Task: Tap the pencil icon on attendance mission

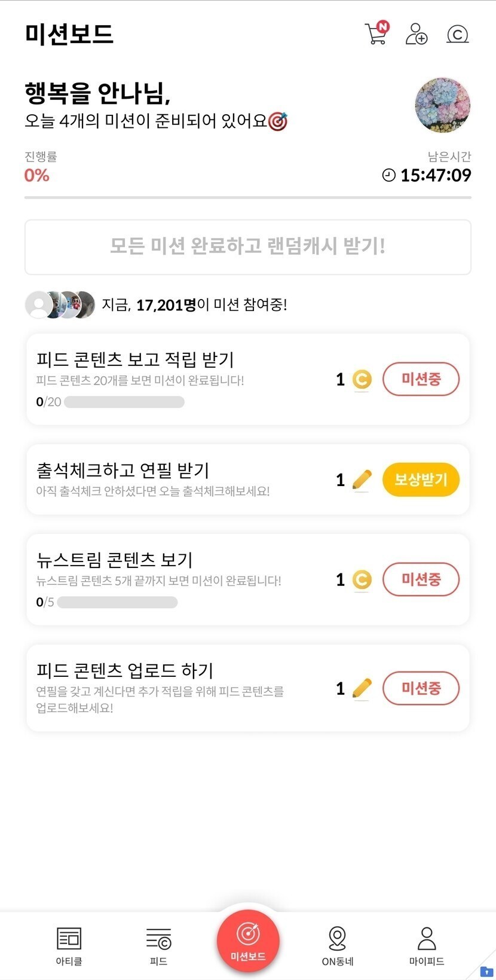Action: (362, 480)
